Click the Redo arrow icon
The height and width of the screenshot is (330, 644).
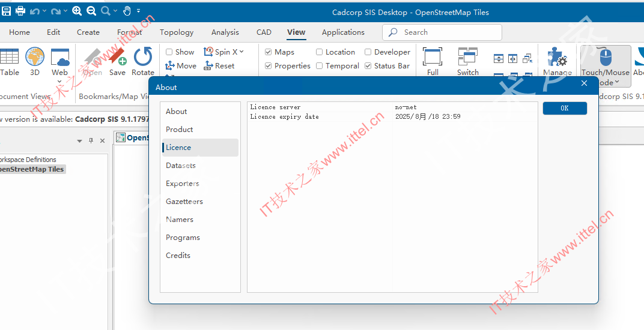tap(55, 11)
